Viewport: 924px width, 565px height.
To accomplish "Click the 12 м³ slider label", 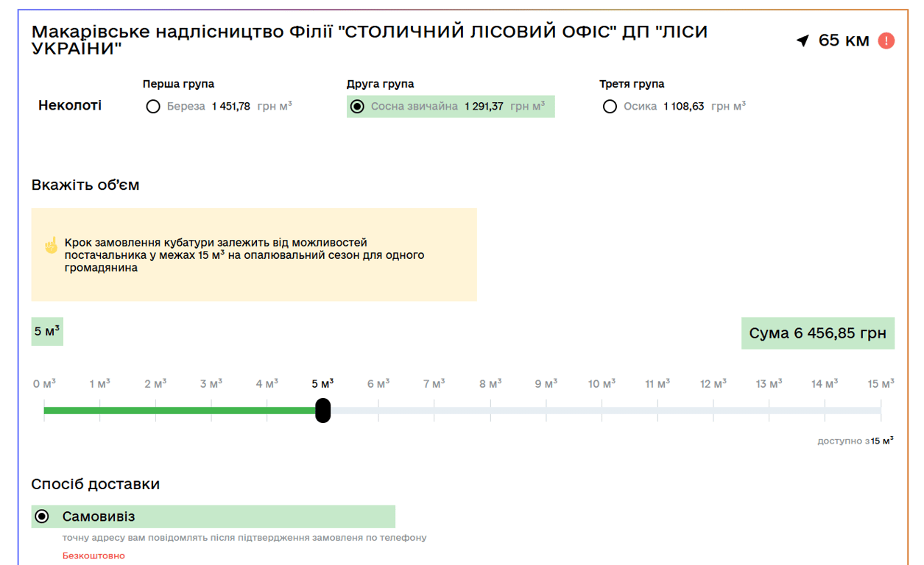I will point(713,384).
